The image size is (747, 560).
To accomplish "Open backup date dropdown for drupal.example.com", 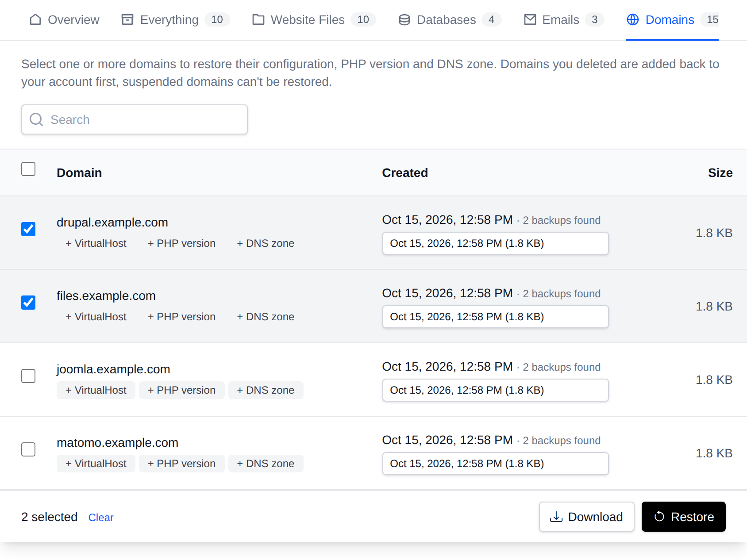I will (496, 243).
